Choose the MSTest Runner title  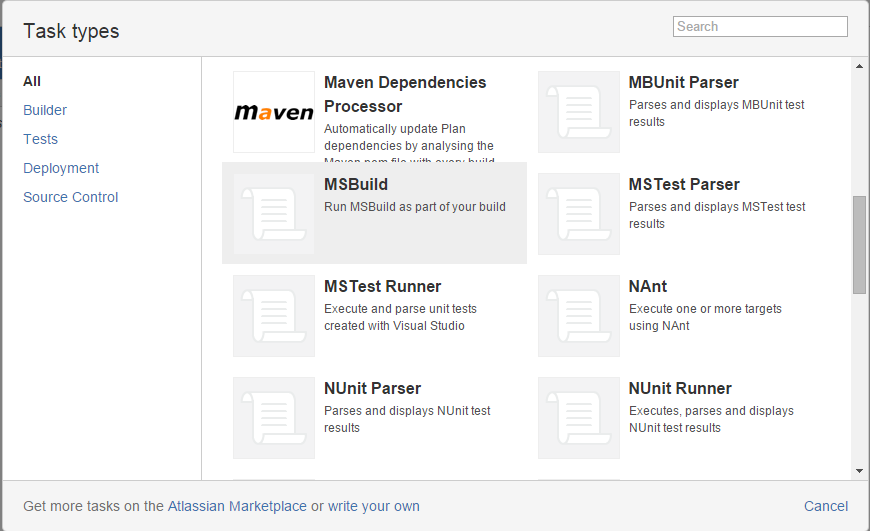pos(383,287)
